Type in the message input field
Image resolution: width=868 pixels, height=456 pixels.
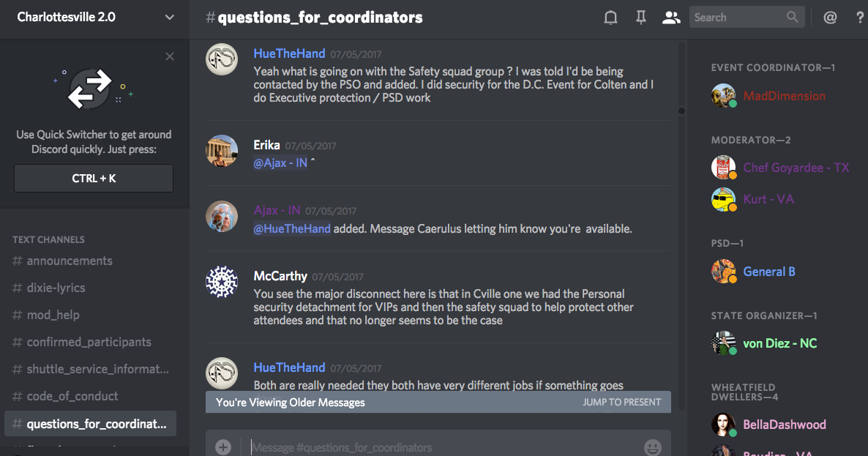(x=439, y=446)
